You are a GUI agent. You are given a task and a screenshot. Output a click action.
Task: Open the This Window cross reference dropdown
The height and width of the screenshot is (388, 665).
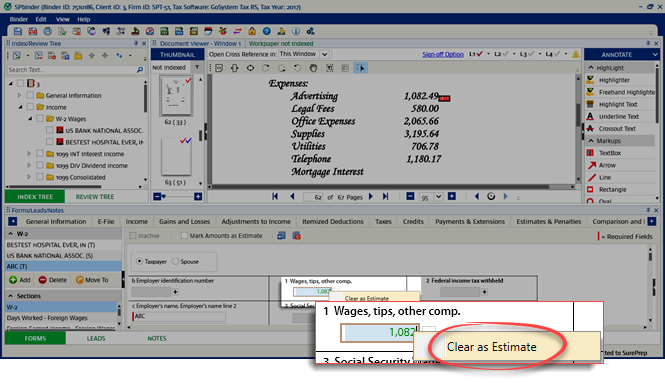point(325,54)
